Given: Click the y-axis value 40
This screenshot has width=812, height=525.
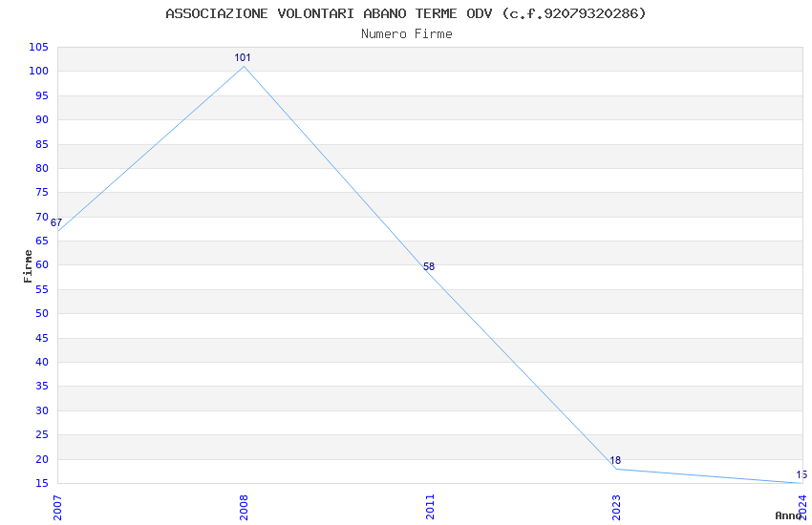Looking at the screenshot, I should 41,362.
